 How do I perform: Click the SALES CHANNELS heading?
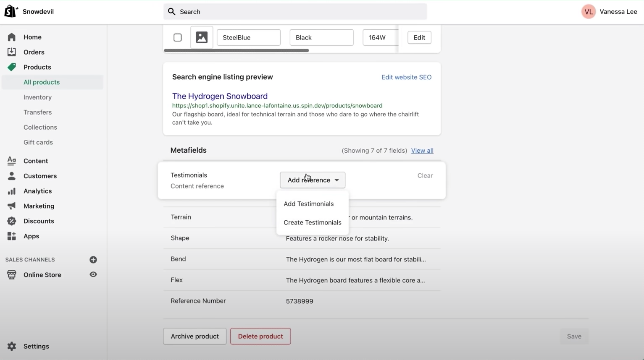(30, 260)
